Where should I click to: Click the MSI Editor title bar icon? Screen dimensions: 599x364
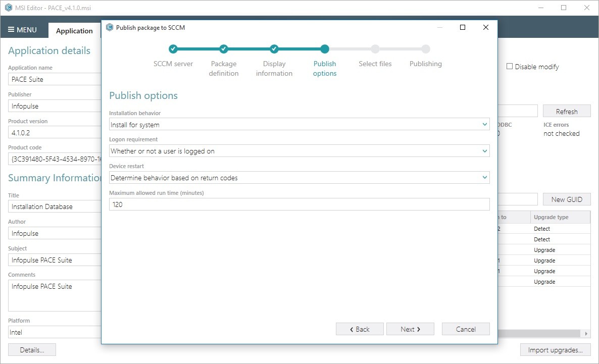point(9,8)
